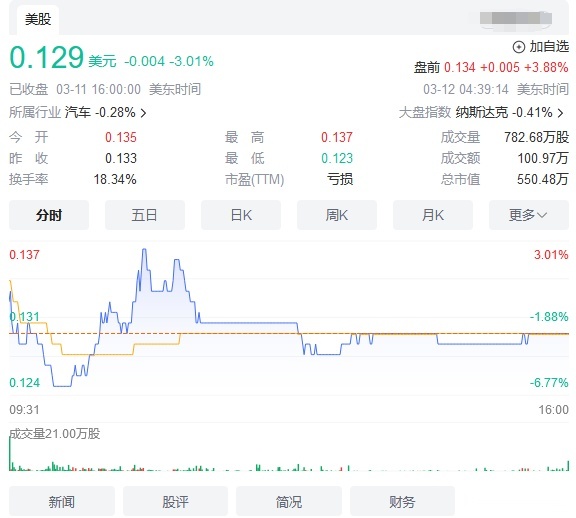The height and width of the screenshot is (518, 576).
Task: Select the 分时 chart view
Action: [49, 215]
